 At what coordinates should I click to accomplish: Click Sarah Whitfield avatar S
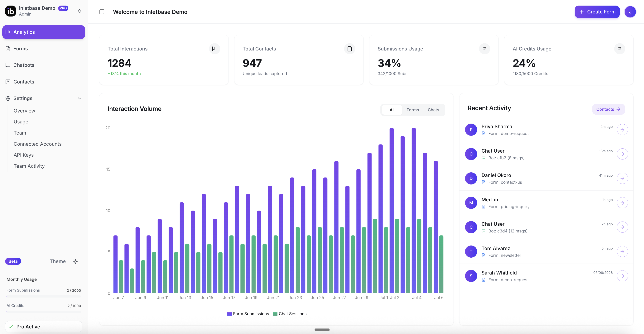pyautogui.click(x=471, y=276)
